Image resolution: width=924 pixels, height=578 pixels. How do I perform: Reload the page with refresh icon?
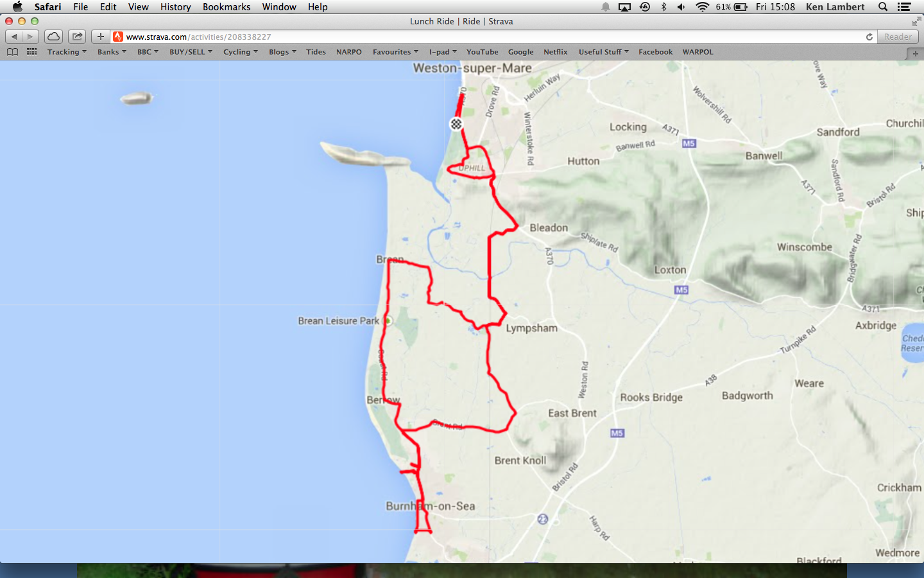[869, 37]
